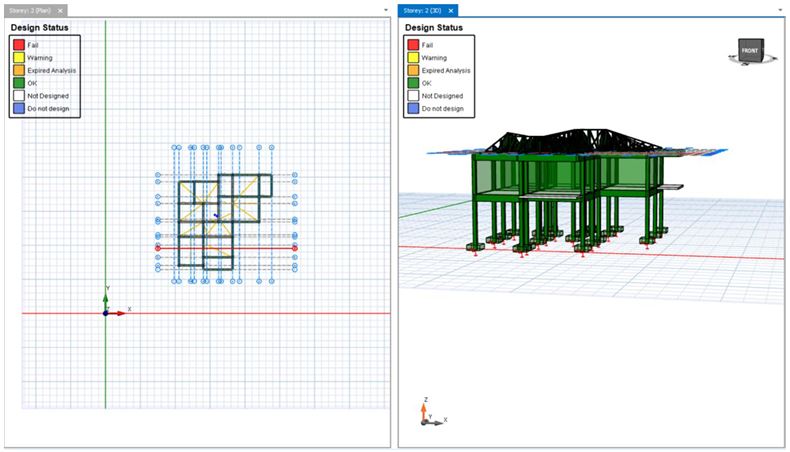Open the plan pane's tab list dropdown arrow

click(x=386, y=10)
